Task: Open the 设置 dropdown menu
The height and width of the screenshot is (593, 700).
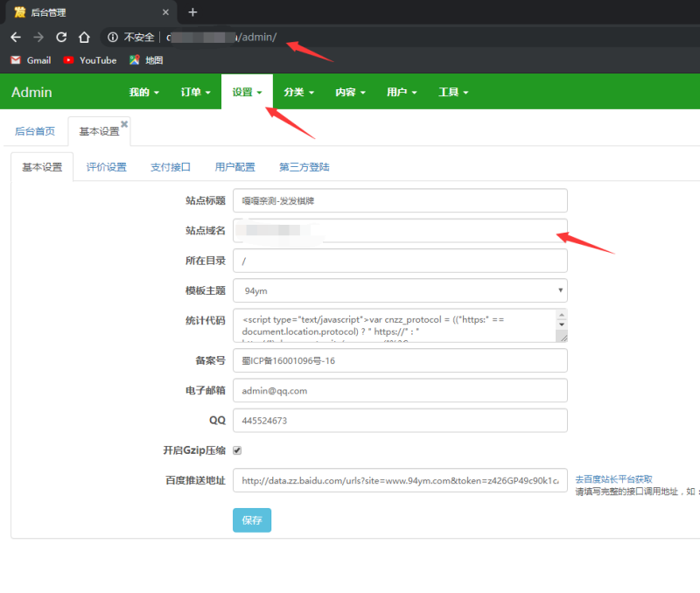Action: (247, 92)
